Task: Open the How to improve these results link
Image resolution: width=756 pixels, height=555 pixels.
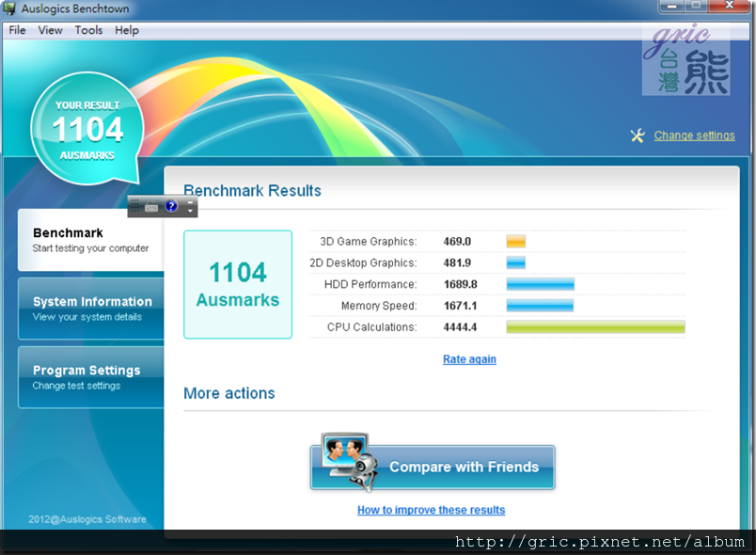Action: click(x=431, y=510)
